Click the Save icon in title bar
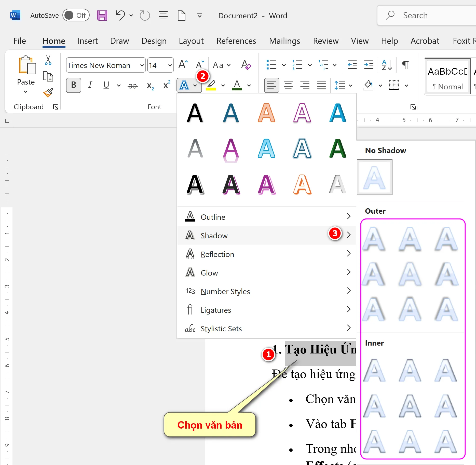 102,16
